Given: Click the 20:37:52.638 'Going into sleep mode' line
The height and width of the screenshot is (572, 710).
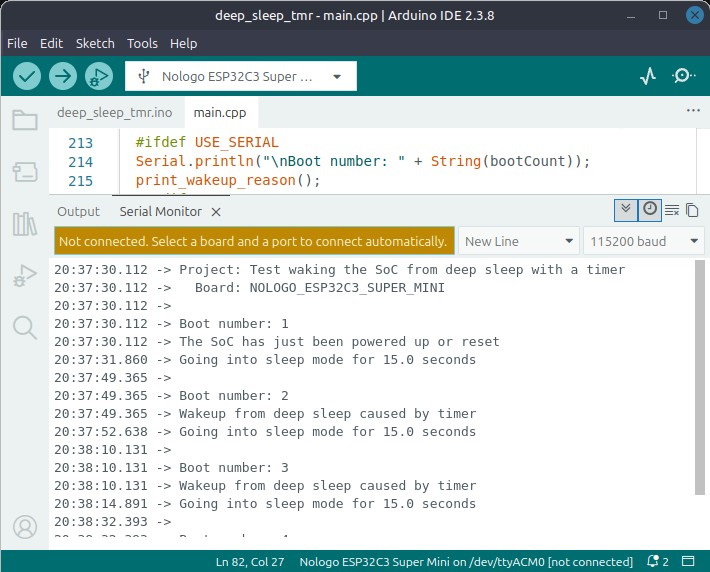Looking at the screenshot, I should (x=265, y=432).
